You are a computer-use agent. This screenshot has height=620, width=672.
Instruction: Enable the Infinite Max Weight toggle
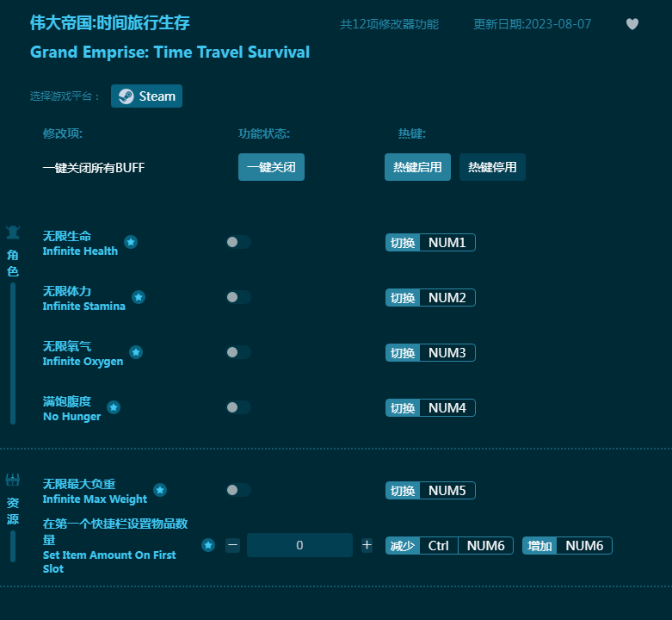tap(238, 490)
